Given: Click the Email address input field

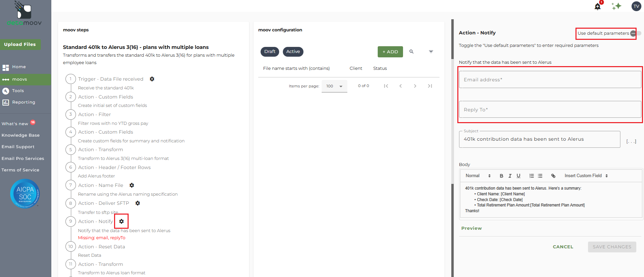Looking at the screenshot, I should pyautogui.click(x=550, y=80).
